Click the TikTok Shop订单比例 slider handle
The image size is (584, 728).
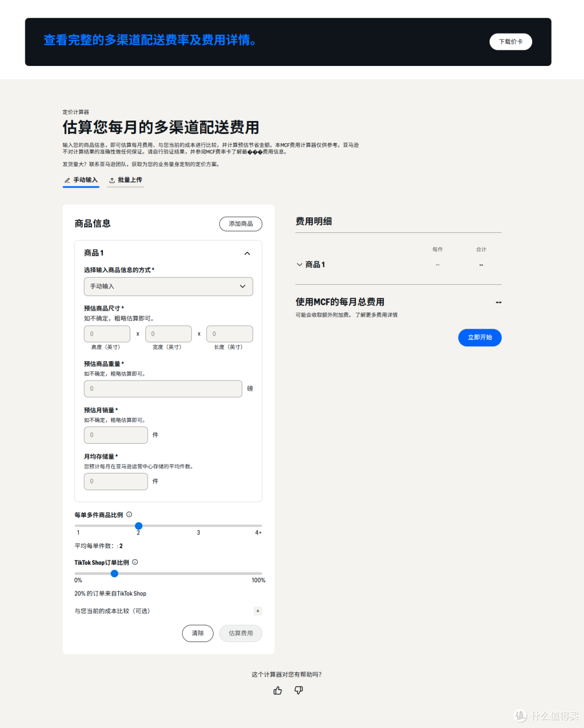(114, 573)
